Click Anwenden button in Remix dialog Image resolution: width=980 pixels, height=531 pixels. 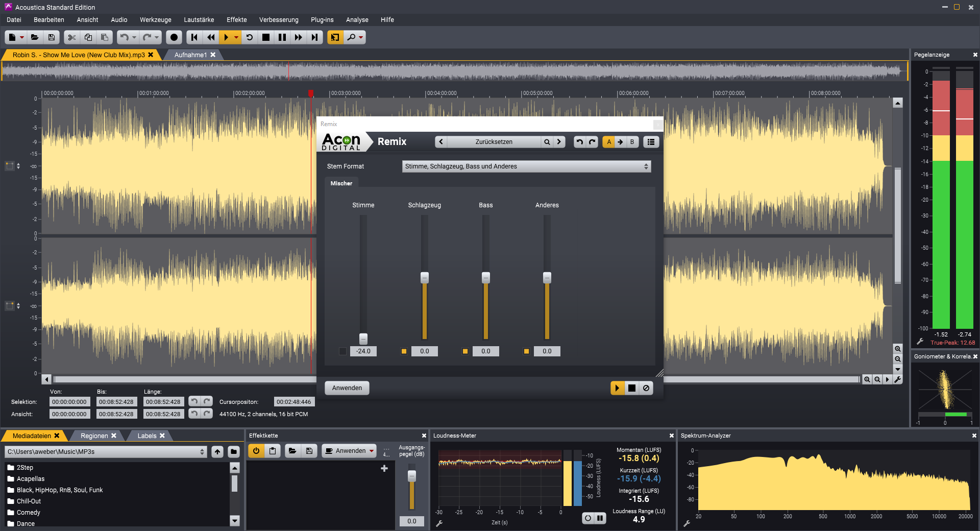pyautogui.click(x=347, y=388)
